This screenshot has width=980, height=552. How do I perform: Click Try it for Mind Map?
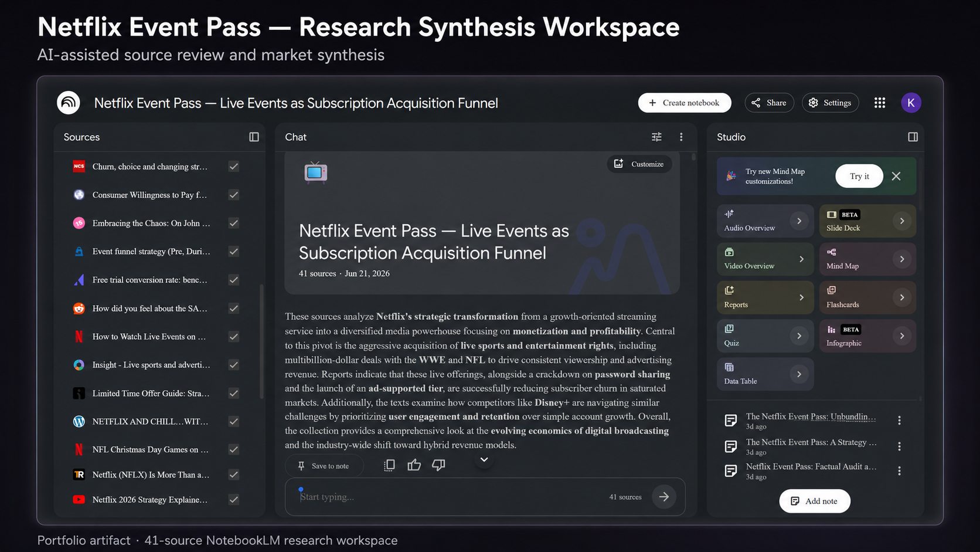click(x=859, y=176)
